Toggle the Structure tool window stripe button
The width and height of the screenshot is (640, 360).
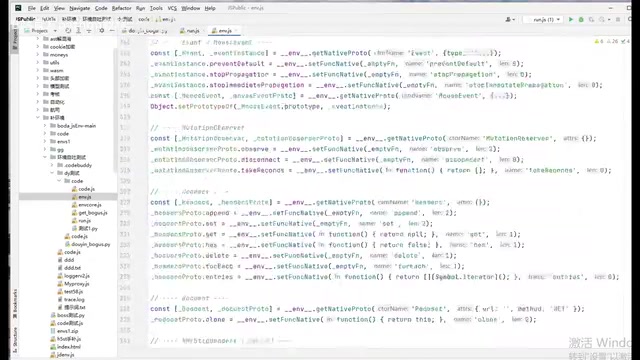pos(15,339)
